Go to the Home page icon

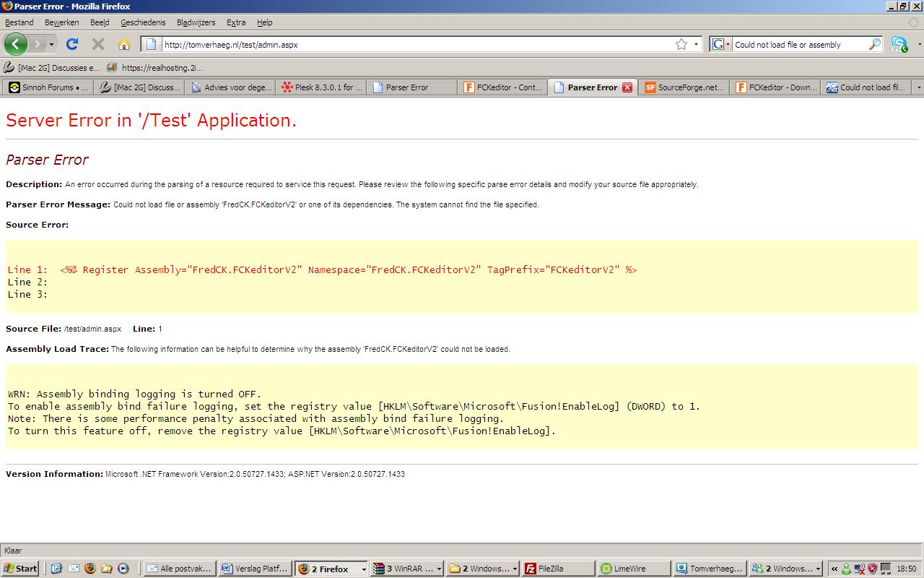124,44
